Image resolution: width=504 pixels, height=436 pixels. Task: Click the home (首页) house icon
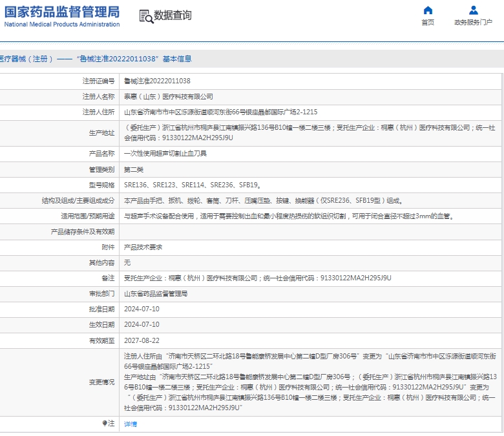pyautogui.click(x=428, y=10)
